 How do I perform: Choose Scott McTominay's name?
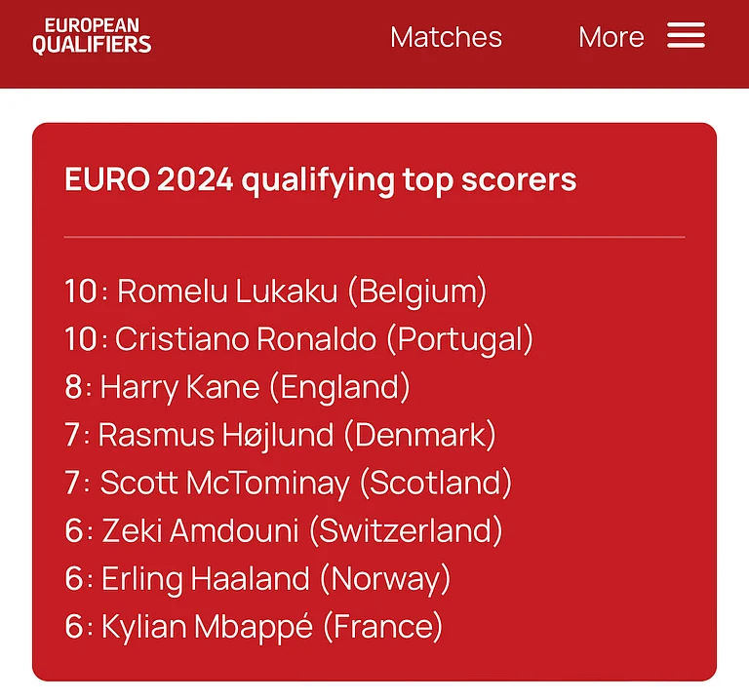pos(224,483)
